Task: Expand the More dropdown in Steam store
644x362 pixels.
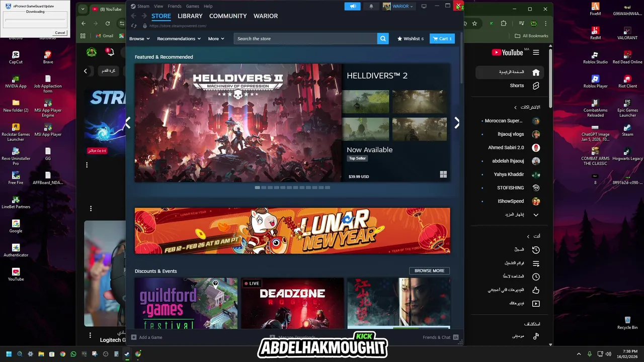Action: tap(216, 39)
